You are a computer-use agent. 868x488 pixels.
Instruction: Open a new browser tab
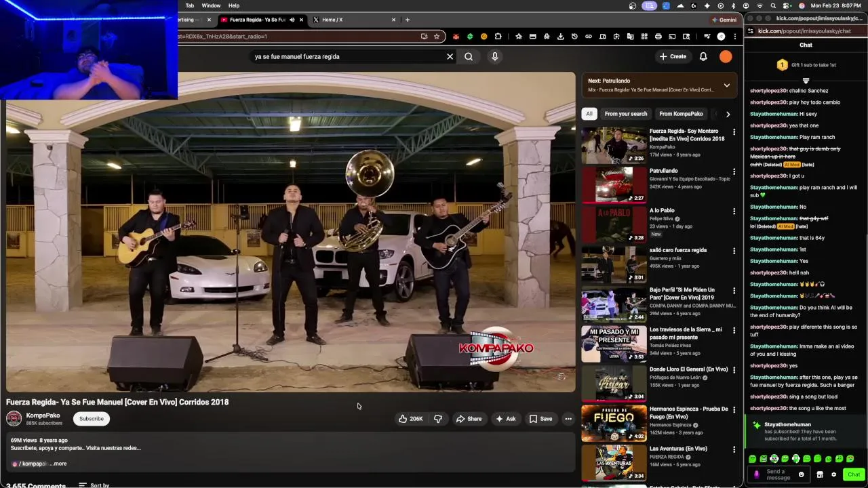407,20
